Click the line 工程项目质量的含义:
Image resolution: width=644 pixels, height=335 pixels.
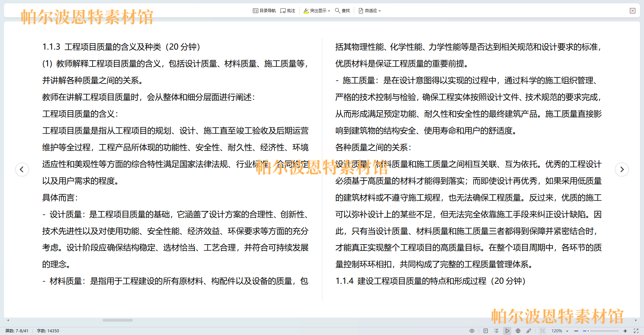click(x=80, y=114)
